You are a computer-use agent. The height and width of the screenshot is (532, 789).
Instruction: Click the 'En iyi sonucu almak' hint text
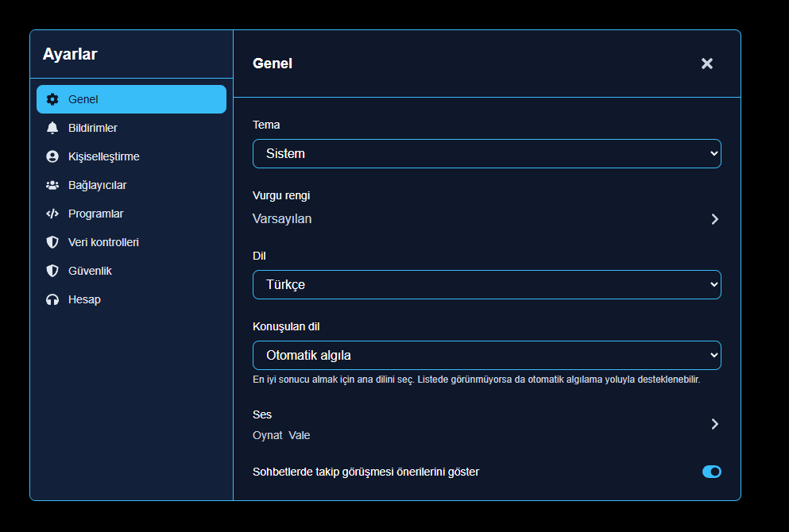click(x=476, y=380)
